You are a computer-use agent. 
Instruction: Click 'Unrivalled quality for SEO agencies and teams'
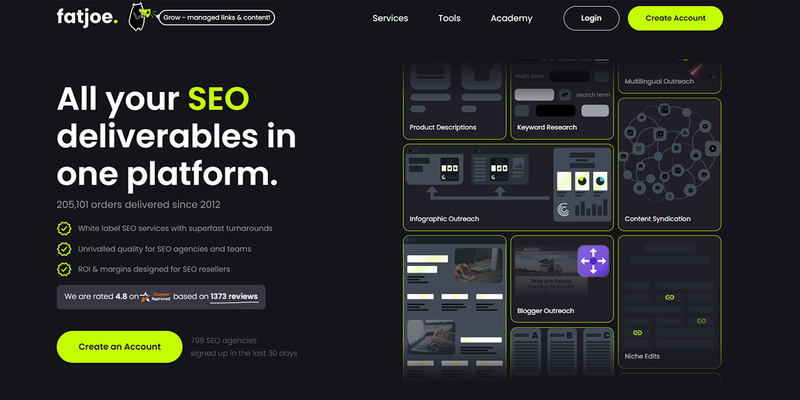pyautogui.click(x=164, y=249)
